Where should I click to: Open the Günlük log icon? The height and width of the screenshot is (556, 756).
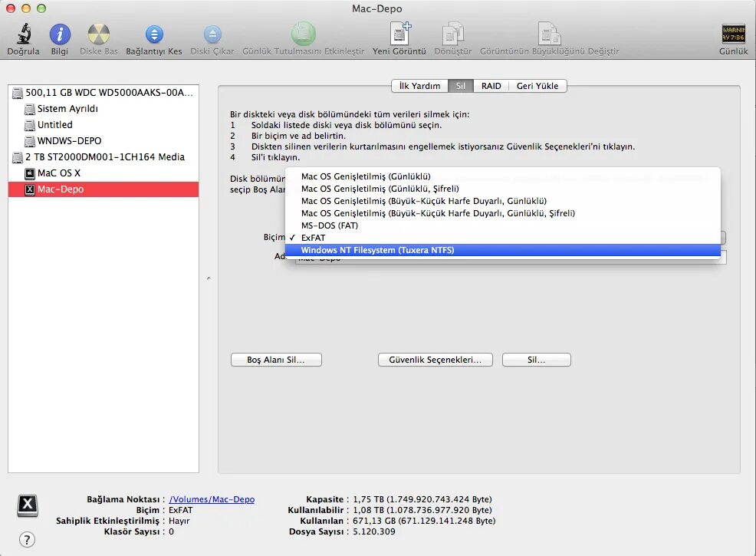point(733,34)
